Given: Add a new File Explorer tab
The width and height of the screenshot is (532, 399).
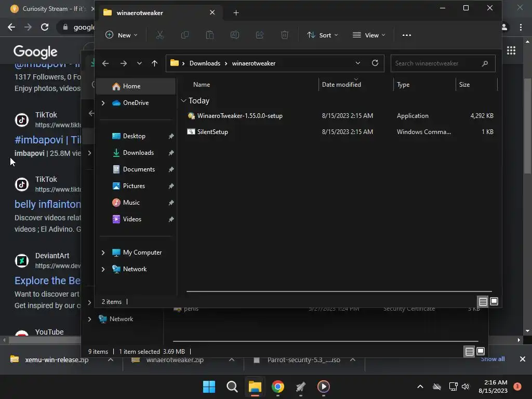Looking at the screenshot, I should coord(236,13).
